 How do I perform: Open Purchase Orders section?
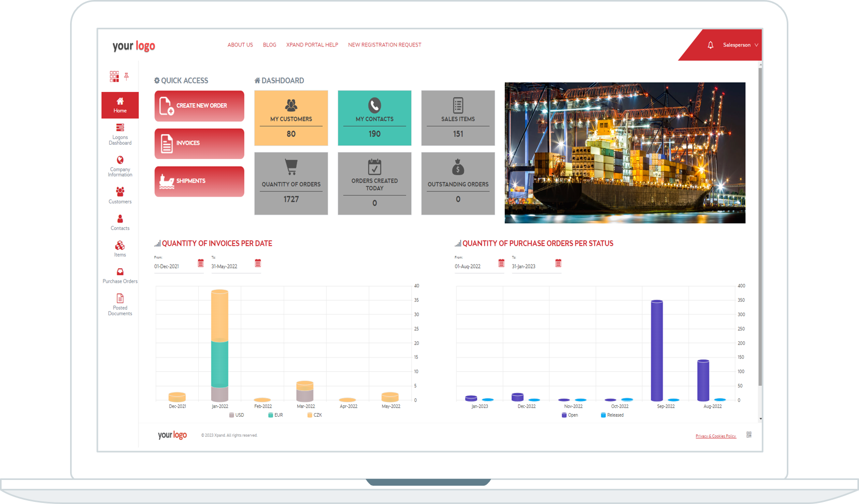(x=120, y=276)
